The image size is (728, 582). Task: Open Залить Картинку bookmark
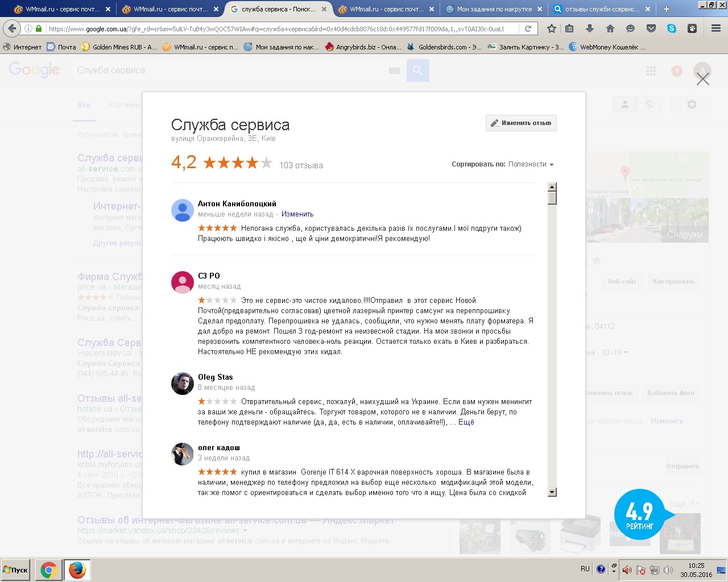526,47
